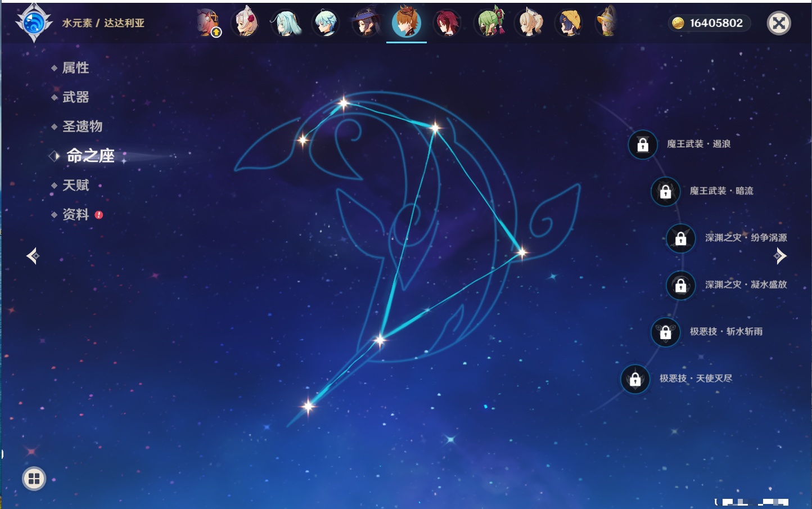Open the 属性 attributes page

pyautogui.click(x=75, y=68)
